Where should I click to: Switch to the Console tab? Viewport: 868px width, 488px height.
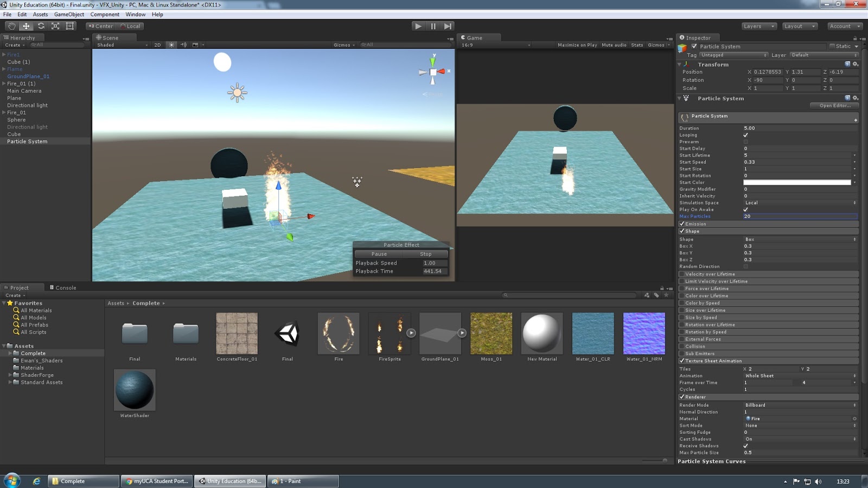(63, 287)
